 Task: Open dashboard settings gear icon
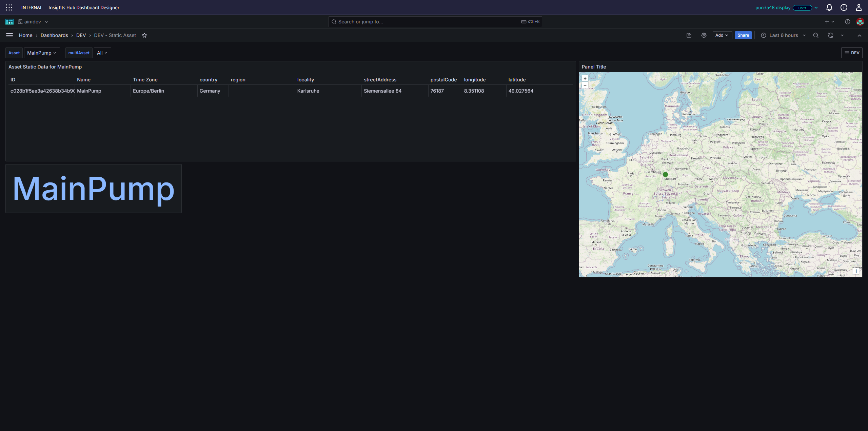(704, 35)
